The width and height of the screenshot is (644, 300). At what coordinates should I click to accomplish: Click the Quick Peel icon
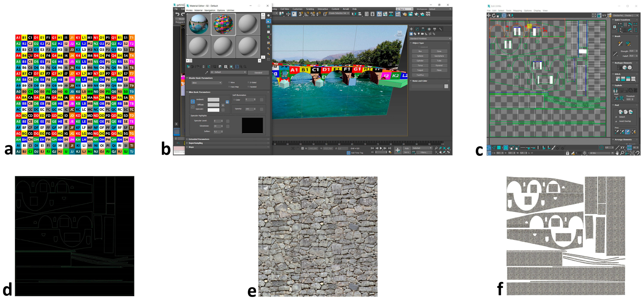pyautogui.click(x=621, y=112)
